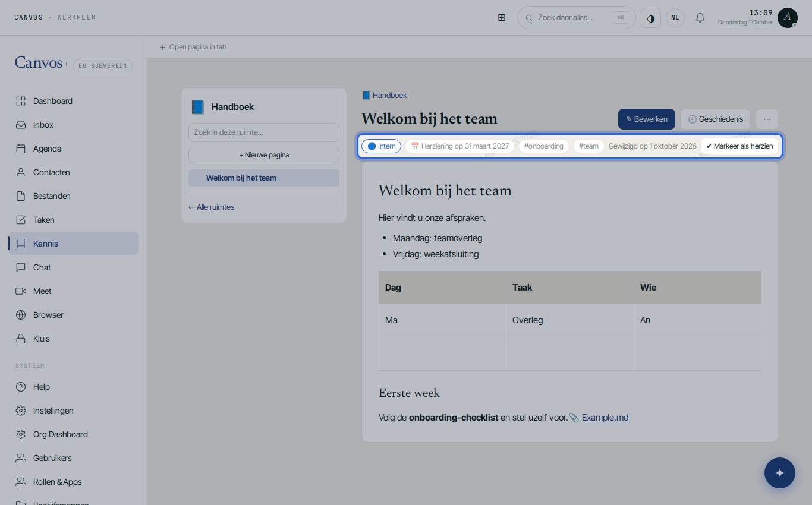The image size is (812, 505).
Task: Open the Org Dashboard gear icon
Action: click(x=21, y=434)
